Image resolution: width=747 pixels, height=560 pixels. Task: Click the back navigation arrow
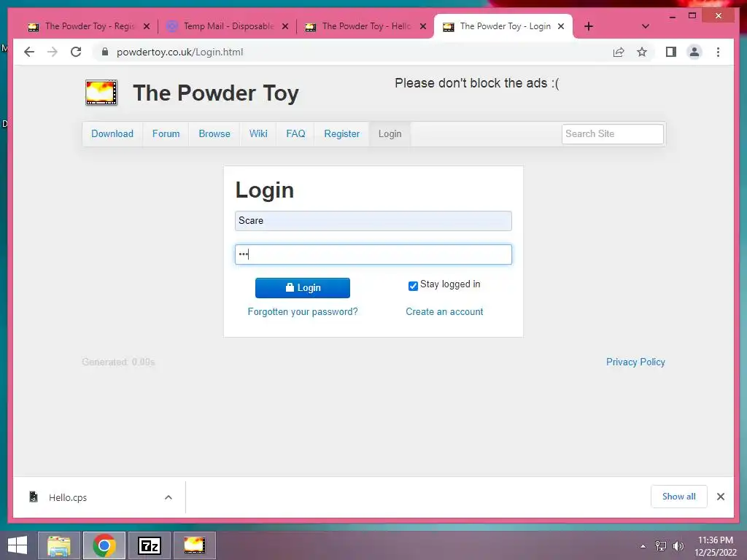click(x=29, y=52)
